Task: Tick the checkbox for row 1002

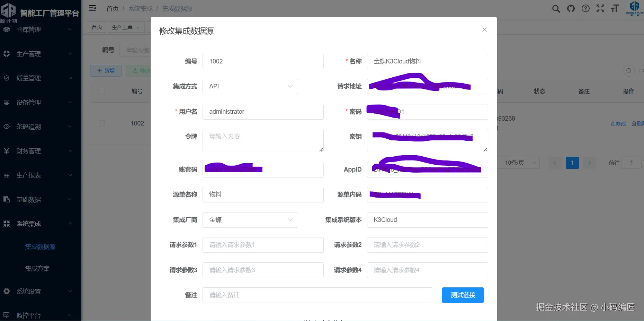Action: pos(102,123)
